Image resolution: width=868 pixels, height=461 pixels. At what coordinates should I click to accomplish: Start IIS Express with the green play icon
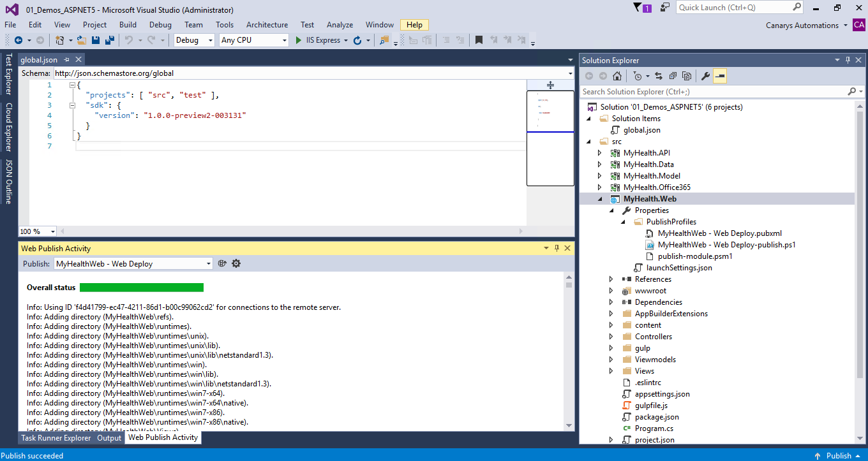tap(298, 40)
